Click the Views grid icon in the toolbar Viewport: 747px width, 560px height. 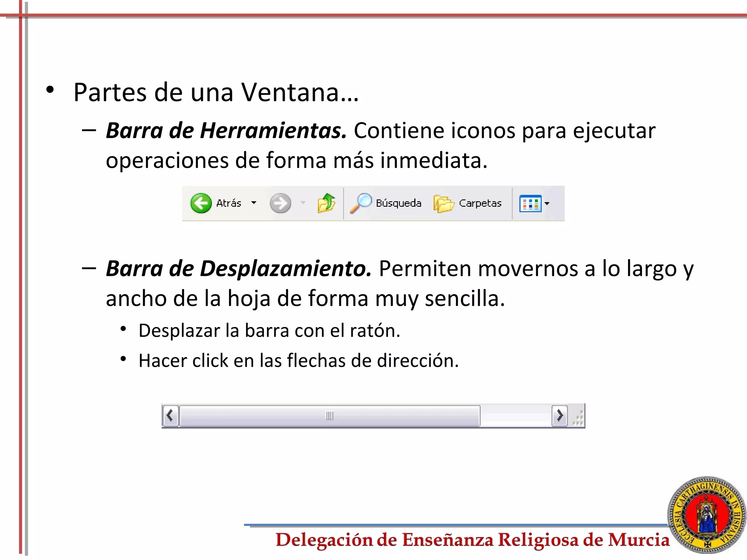point(530,203)
